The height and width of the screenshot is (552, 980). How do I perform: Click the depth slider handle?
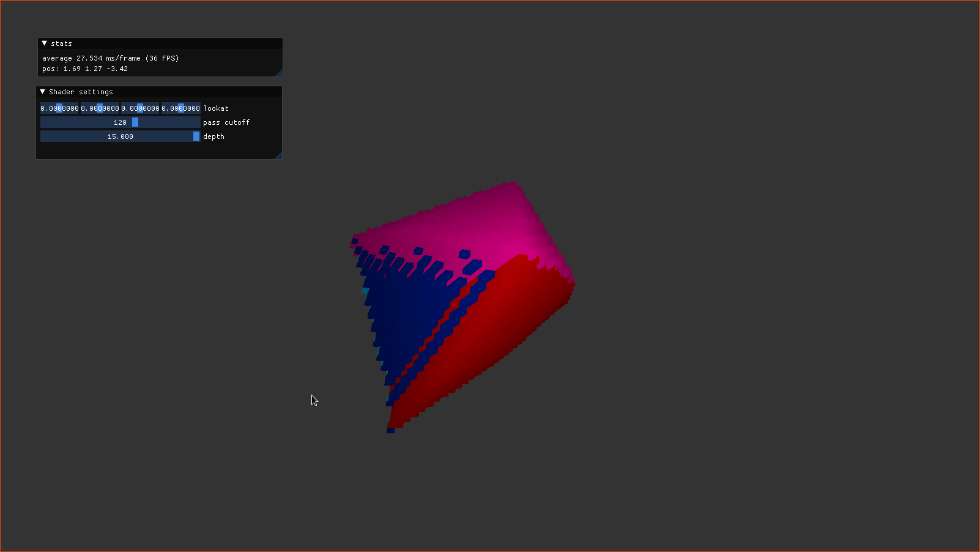click(x=195, y=136)
